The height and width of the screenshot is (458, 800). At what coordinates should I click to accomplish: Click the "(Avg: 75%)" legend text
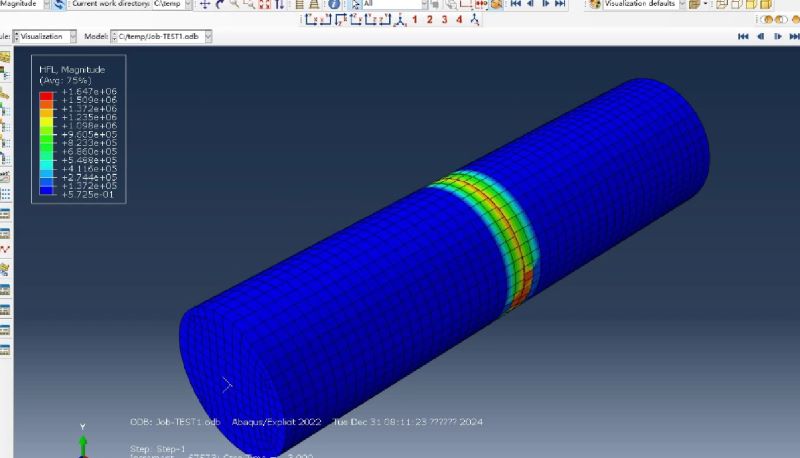(65, 81)
